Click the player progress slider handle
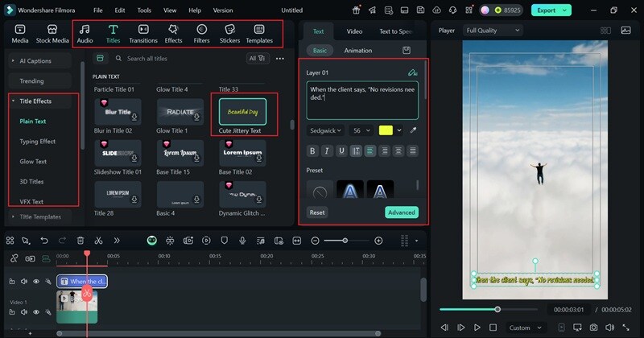Screen dimensions: 644x338 (x=497, y=309)
